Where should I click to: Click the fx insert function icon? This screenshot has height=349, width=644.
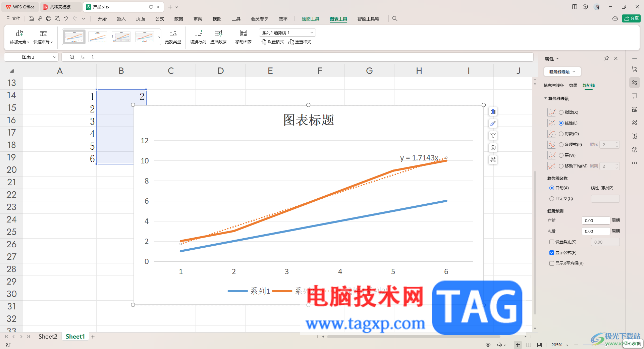click(82, 57)
